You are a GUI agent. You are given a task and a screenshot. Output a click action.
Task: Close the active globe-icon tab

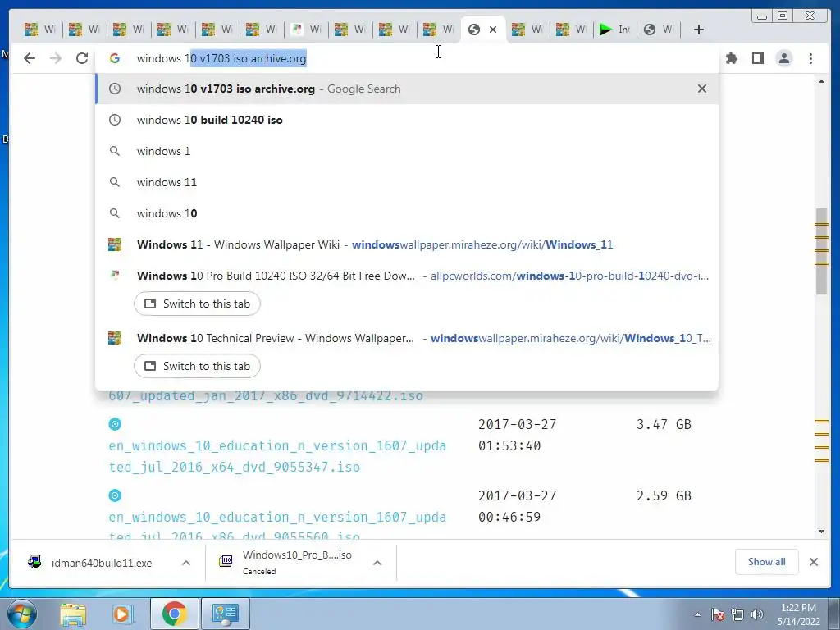(493, 30)
